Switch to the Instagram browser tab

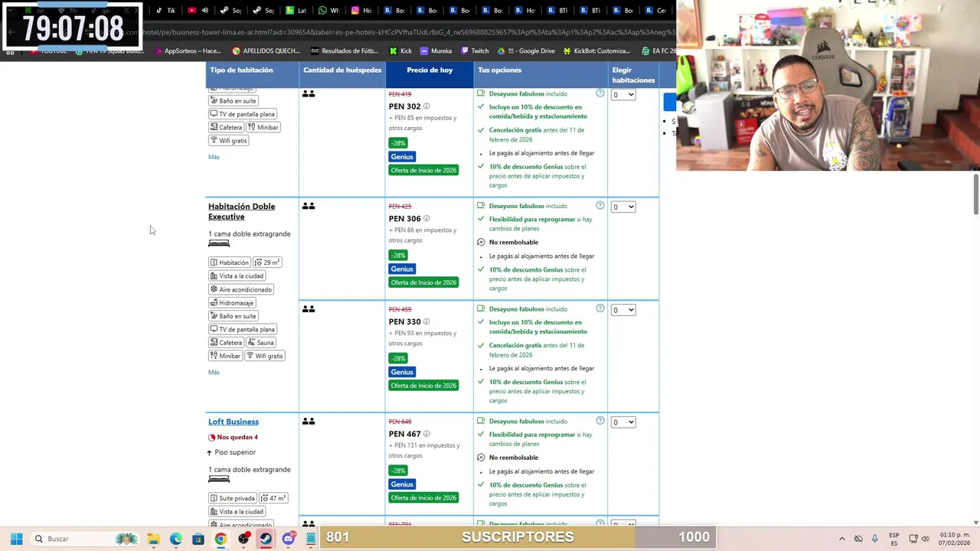click(361, 11)
